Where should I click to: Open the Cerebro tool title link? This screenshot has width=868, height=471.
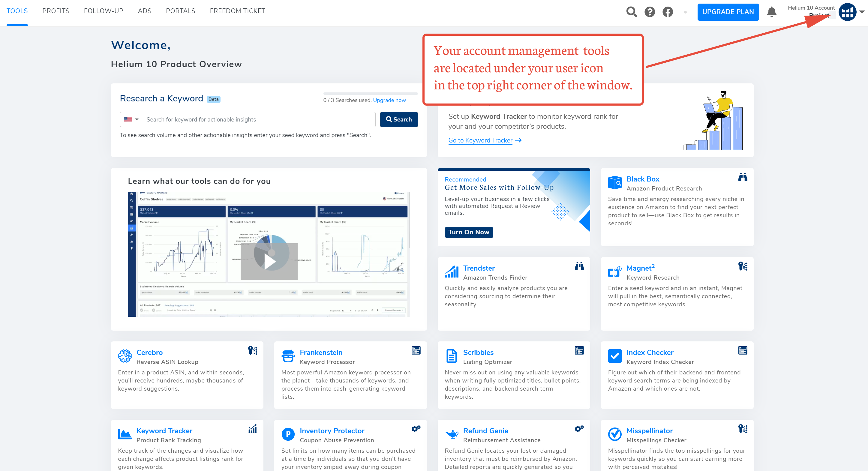(x=149, y=352)
